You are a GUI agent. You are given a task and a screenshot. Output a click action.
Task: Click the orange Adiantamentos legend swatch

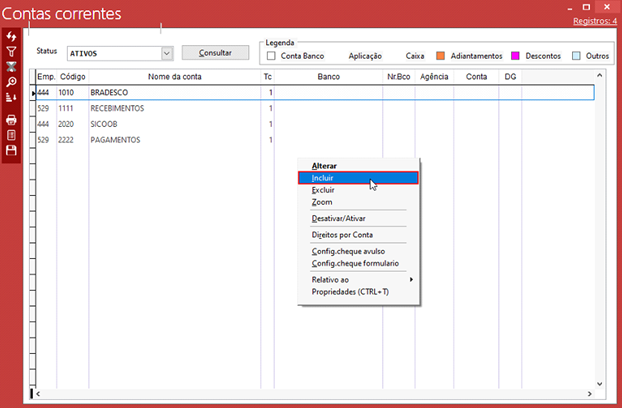pyautogui.click(x=441, y=56)
